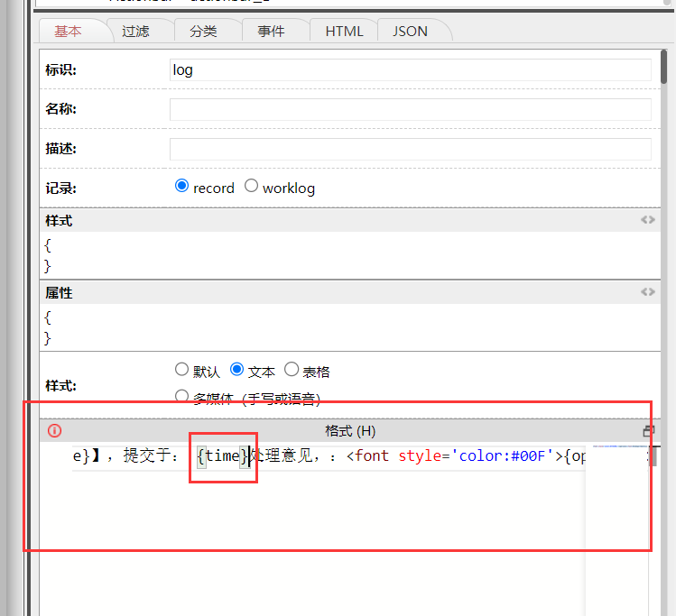Select the record radio option
This screenshot has height=616, width=676.
(181, 186)
